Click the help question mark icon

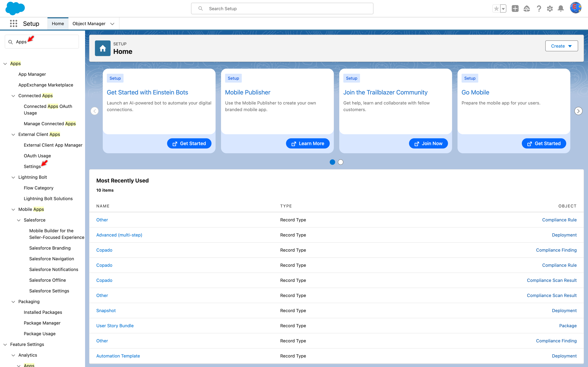click(539, 8)
